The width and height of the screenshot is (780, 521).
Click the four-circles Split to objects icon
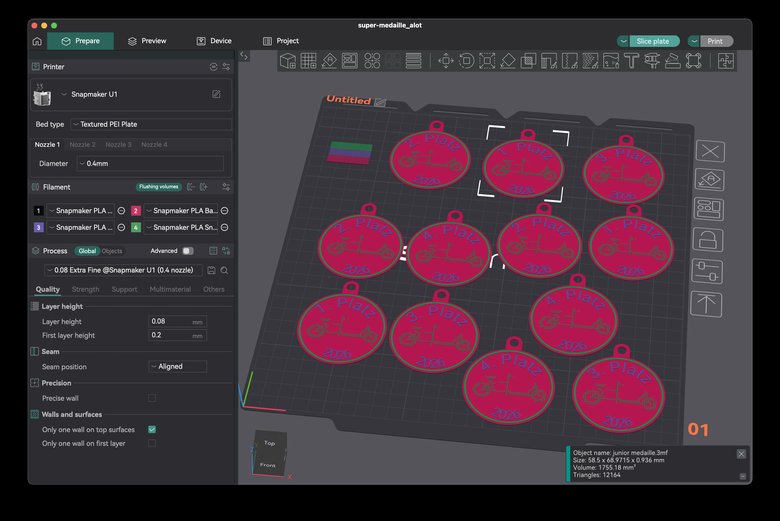tap(372, 61)
